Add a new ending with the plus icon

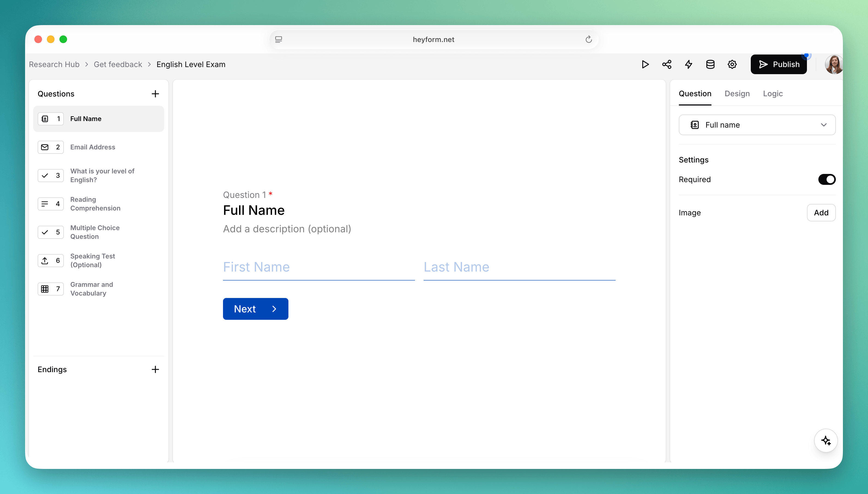pyautogui.click(x=155, y=369)
